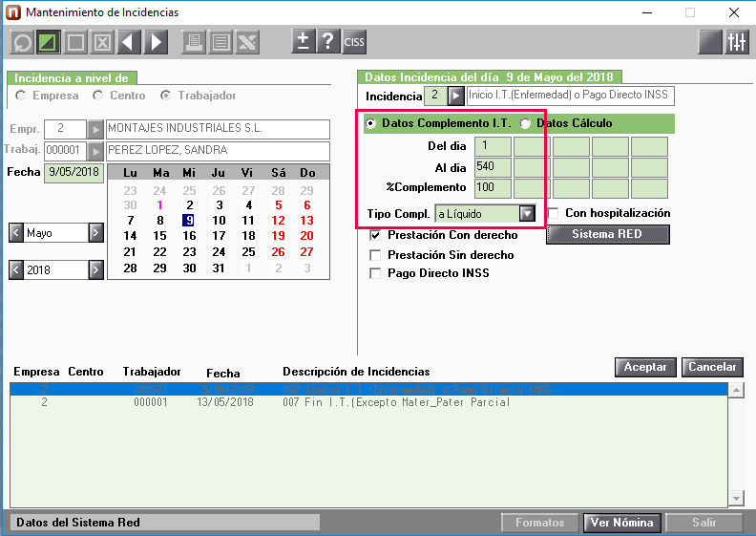Check Prestación Sin derecho
The image size is (756, 536).
click(374, 255)
